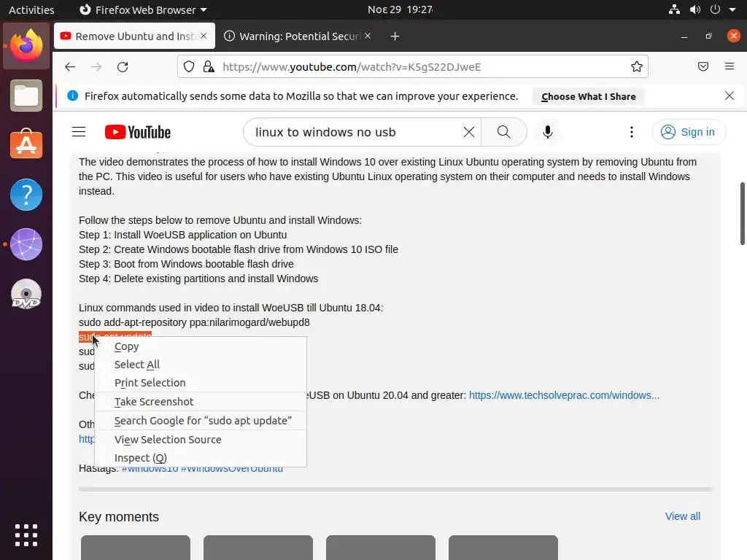Choose Take Screenshot from context menu
Viewport: 747px width, 560px height.
[x=201, y=402]
